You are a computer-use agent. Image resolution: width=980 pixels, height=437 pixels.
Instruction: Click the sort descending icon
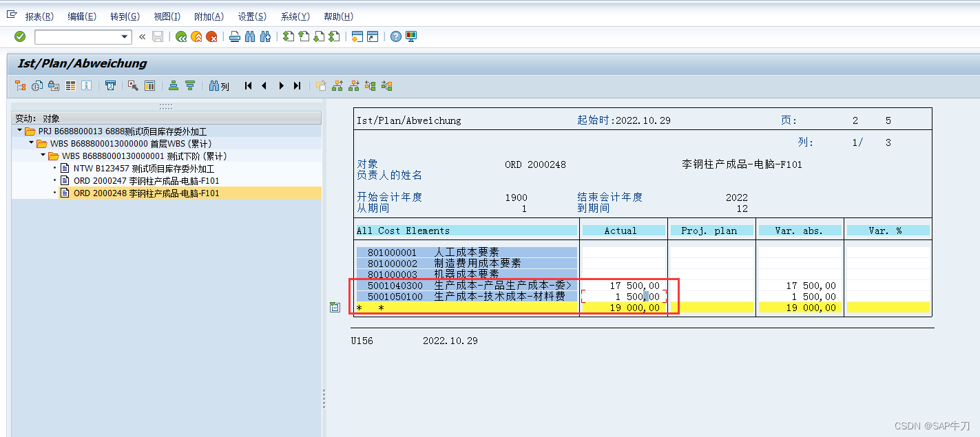(190, 86)
